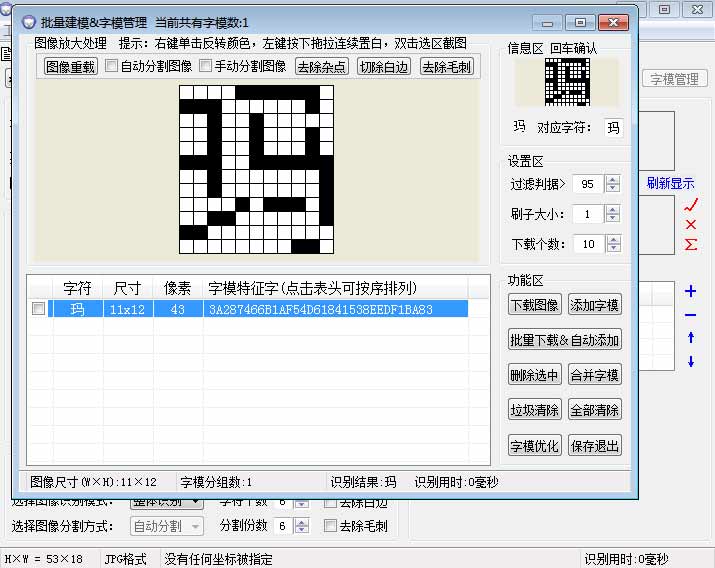The image size is (715, 568).
Task: Enable the 手动分割图像 checkbox
Action: (206, 67)
